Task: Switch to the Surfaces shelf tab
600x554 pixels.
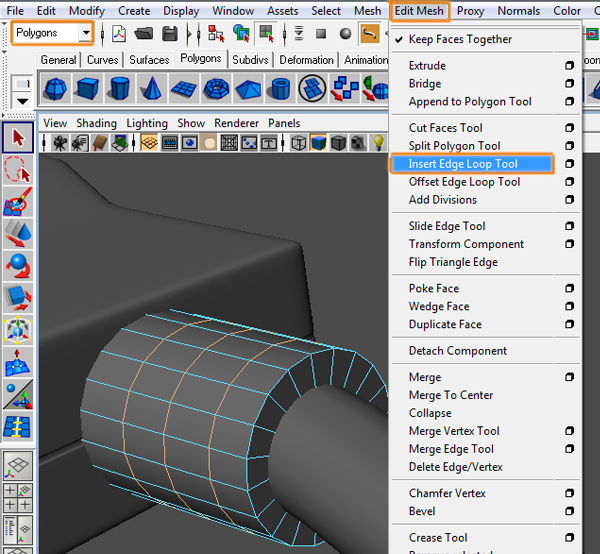Action: 149,60
